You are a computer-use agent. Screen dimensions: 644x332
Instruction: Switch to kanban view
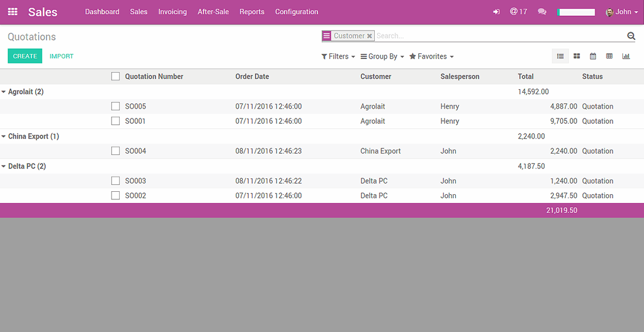click(x=577, y=56)
